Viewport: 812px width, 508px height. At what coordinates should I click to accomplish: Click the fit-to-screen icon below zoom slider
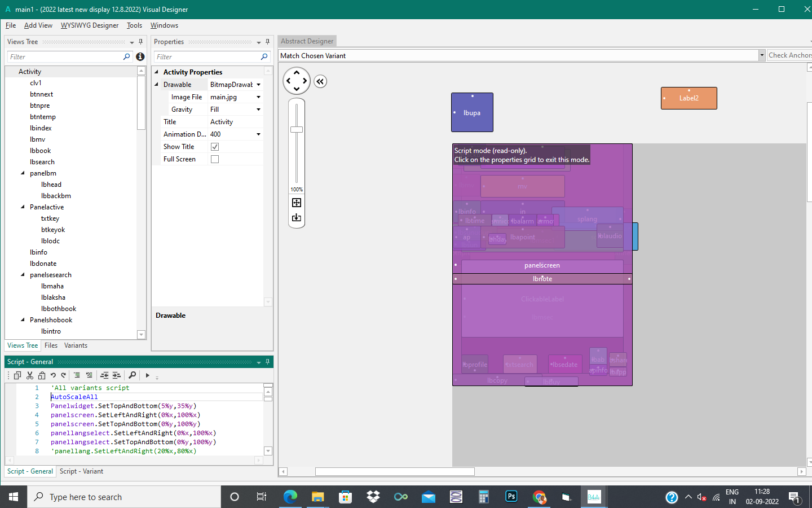tap(297, 203)
